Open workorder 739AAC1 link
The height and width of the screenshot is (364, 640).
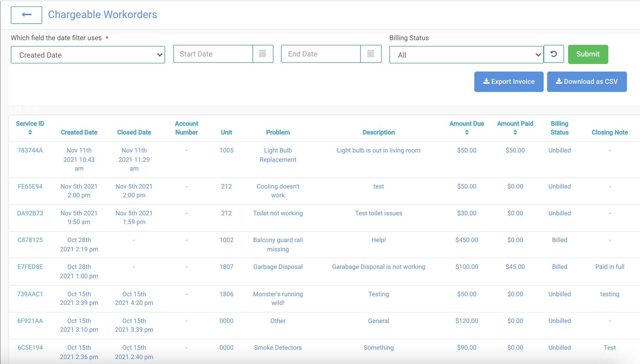click(x=30, y=294)
